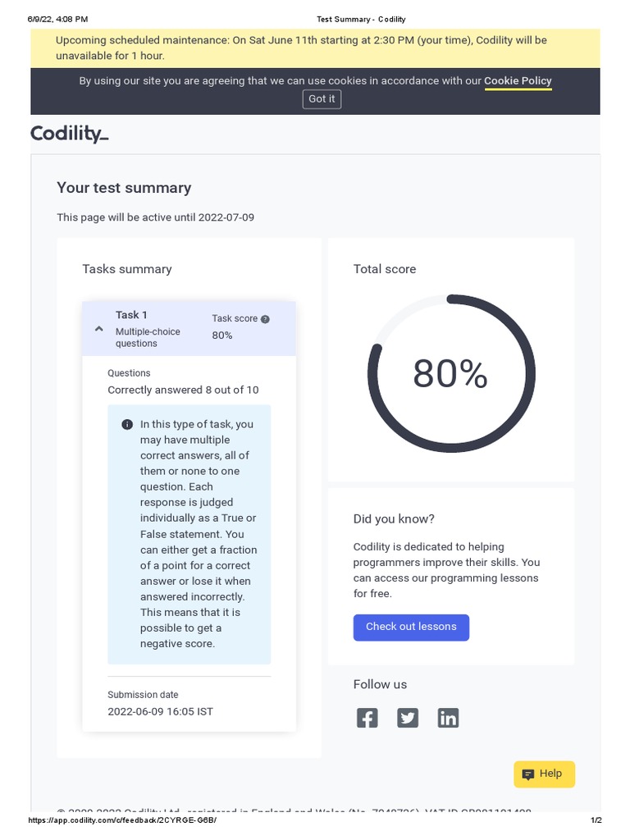
Task: Click the 80% total score progress ring
Action: pos(450,375)
